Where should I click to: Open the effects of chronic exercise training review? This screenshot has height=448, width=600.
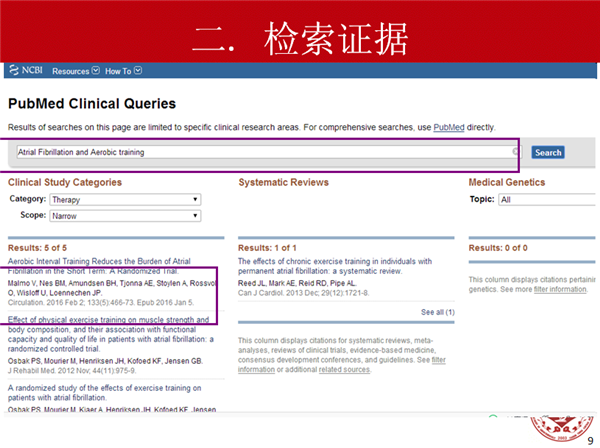[335, 266]
